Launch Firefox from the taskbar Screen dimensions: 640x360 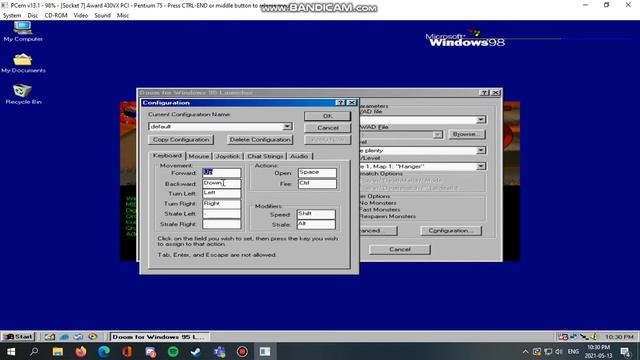[81, 351]
